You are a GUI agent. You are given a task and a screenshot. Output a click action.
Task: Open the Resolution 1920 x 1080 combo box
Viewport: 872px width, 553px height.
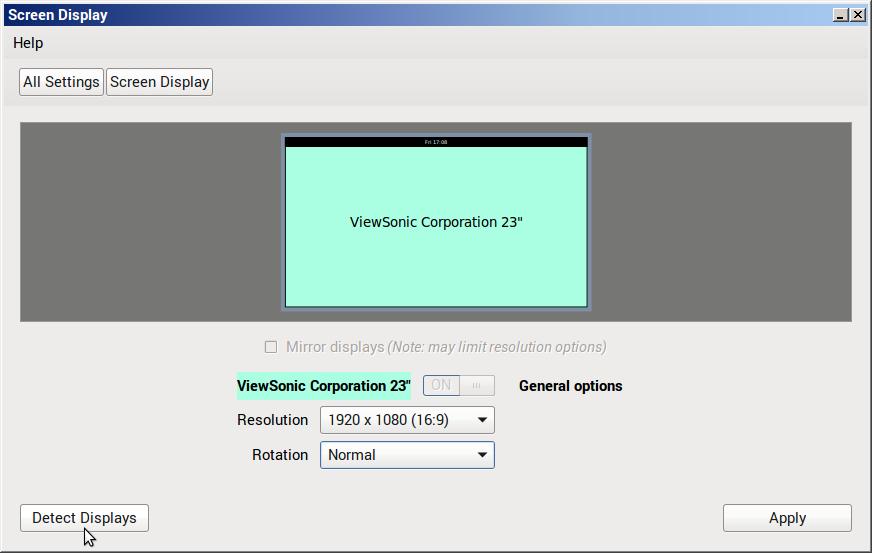[400, 420]
